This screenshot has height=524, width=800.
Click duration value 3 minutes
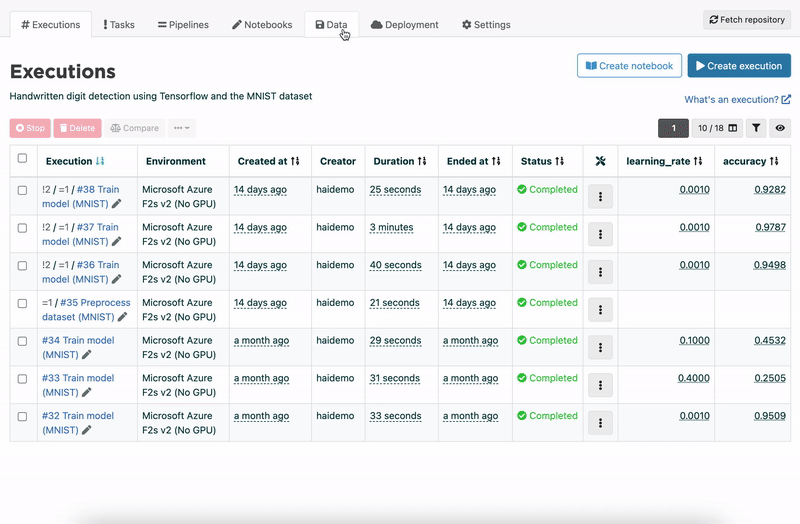[391, 227]
